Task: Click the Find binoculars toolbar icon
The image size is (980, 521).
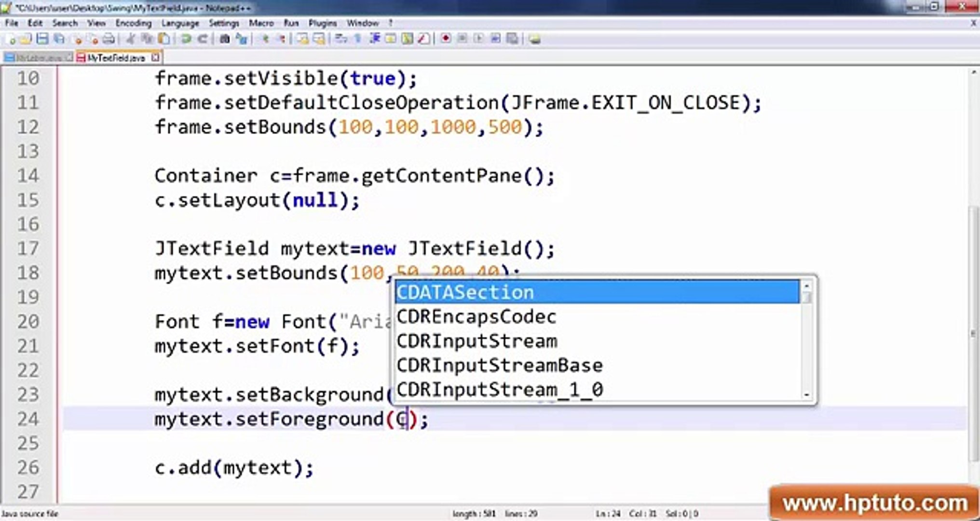Action: pyautogui.click(x=225, y=39)
